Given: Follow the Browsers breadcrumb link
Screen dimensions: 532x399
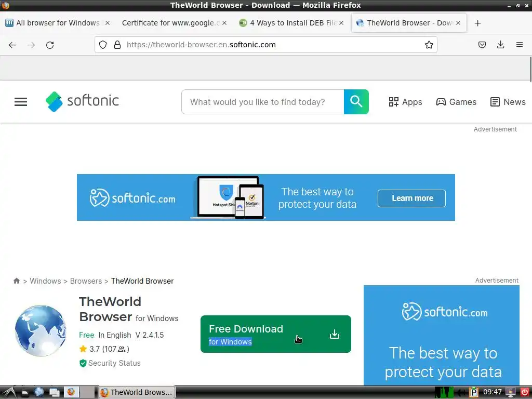Looking at the screenshot, I should (86, 281).
